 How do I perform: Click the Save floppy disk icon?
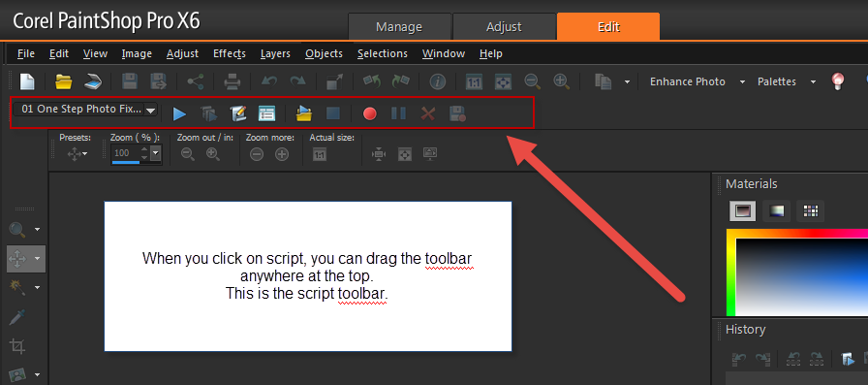point(130,82)
